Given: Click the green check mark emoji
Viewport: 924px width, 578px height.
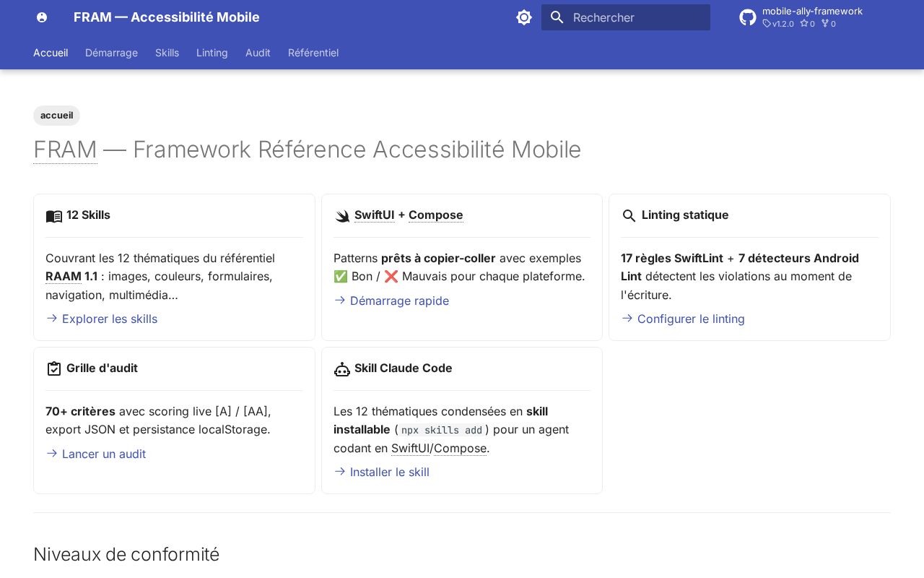Looking at the screenshot, I should (x=341, y=276).
